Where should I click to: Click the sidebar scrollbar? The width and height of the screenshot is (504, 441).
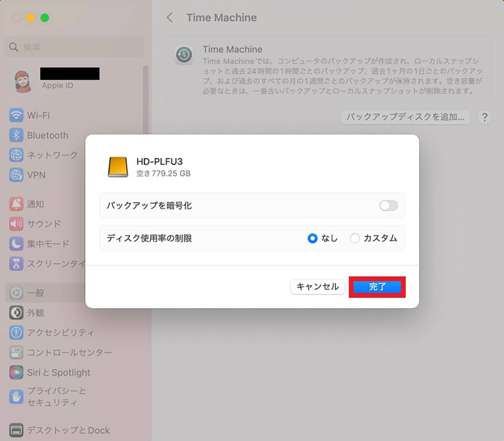[145, 101]
